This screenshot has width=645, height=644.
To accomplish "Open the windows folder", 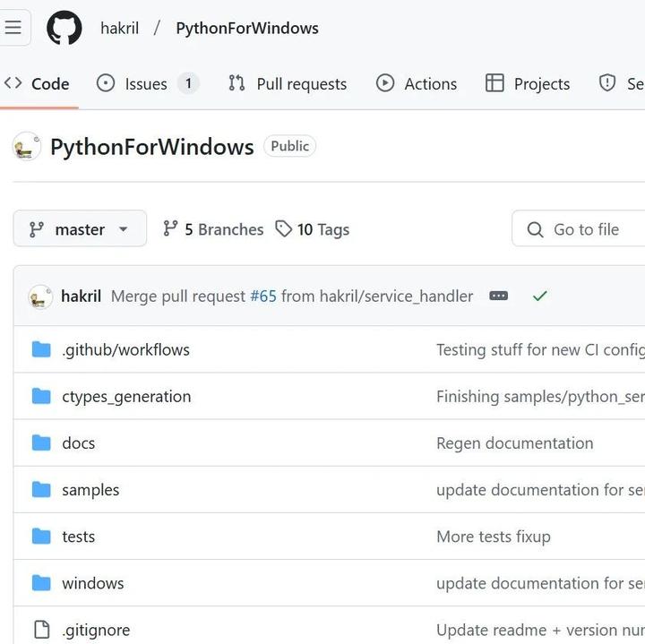I will click(x=93, y=584).
